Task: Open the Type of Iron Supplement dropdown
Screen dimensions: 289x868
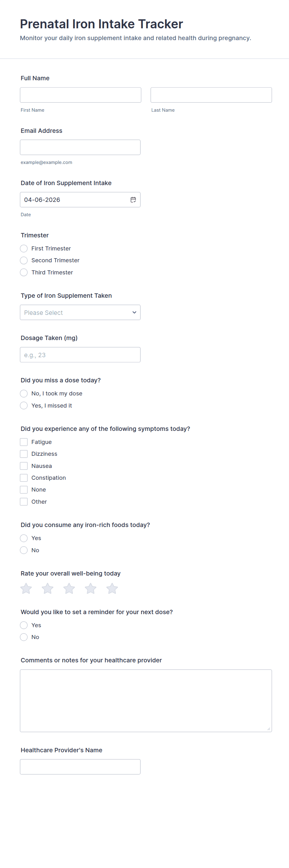Action: (80, 313)
